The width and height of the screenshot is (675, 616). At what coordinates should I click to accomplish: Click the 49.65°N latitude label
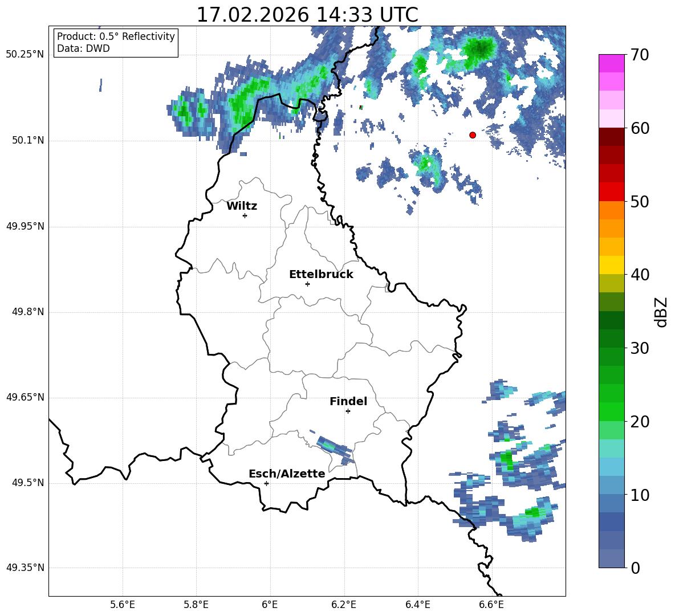25,397
